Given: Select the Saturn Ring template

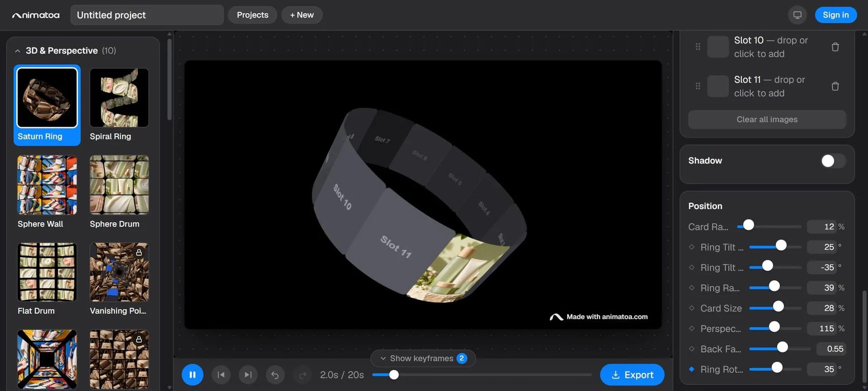Looking at the screenshot, I should click(x=47, y=105).
